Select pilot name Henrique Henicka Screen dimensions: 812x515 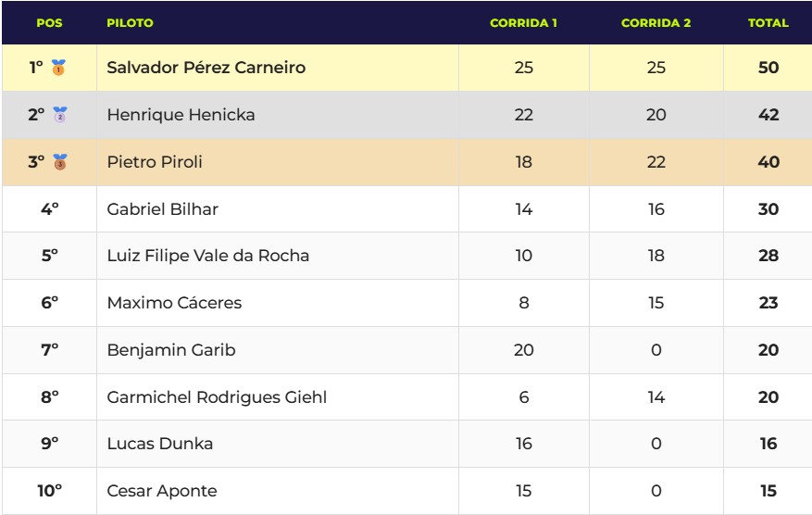pyautogui.click(x=181, y=115)
